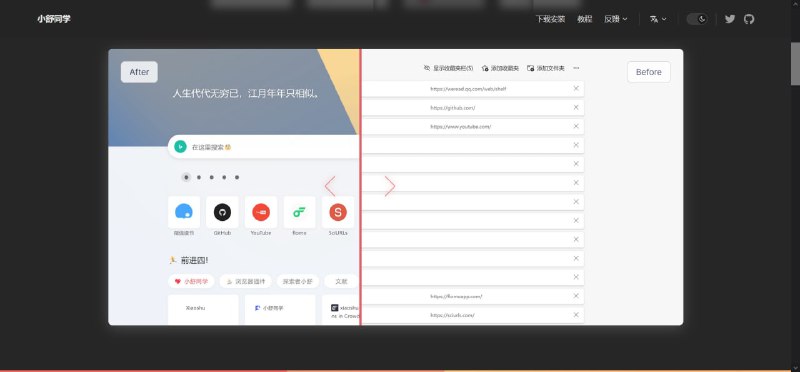Image resolution: width=800 pixels, height=372 pixels.
Task: Click the sciurls.com URL text
Action: point(452,315)
